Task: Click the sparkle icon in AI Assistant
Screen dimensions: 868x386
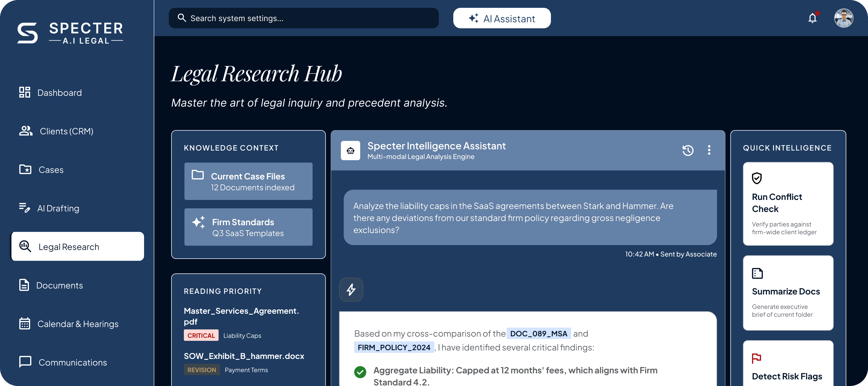Action: (x=473, y=18)
